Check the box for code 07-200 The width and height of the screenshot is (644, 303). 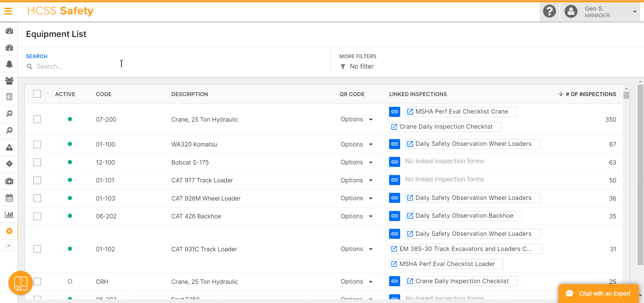37,119
